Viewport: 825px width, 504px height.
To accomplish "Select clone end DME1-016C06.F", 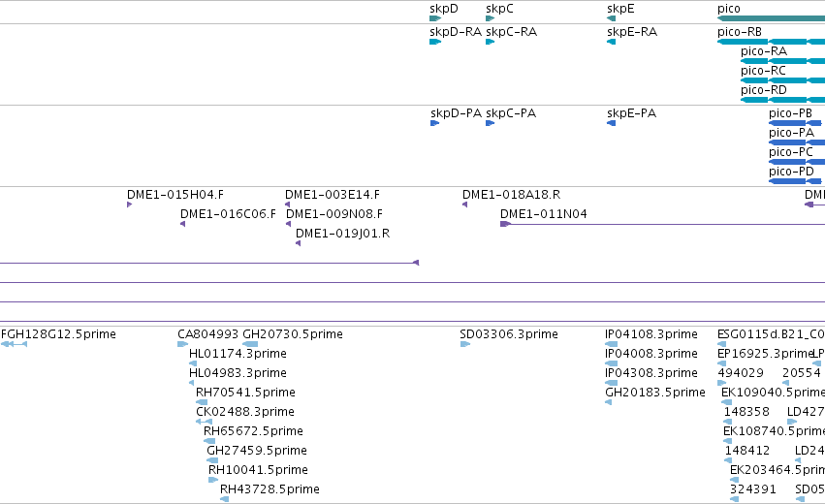I will click(x=182, y=224).
